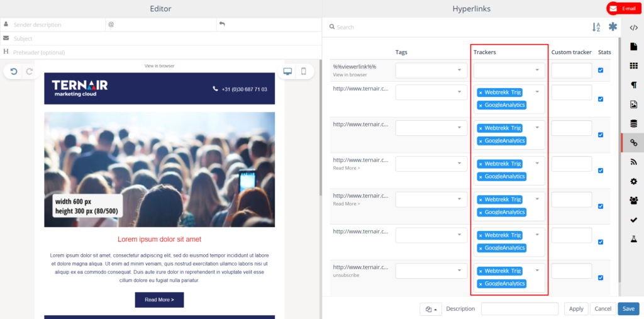
Task: Open Trackers dropdown for viewerlink row
Action: pyautogui.click(x=509, y=70)
